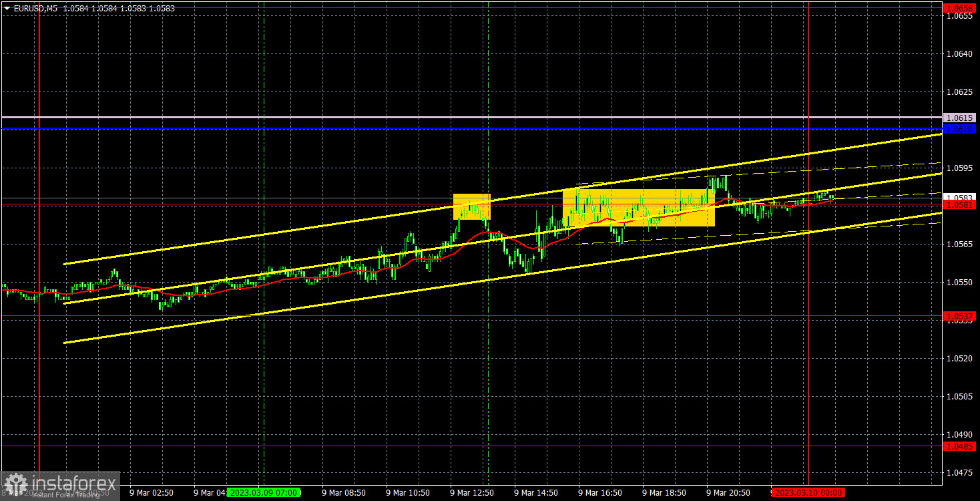Viewport: 980px width, 501px height.
Task: Select the red 1.0485 level label
Action: [961, 446]
